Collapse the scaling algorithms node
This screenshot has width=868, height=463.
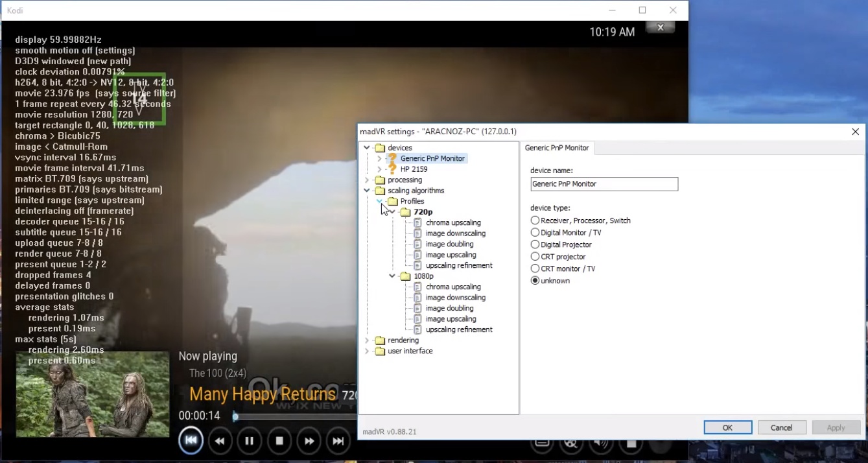(367, 191)
